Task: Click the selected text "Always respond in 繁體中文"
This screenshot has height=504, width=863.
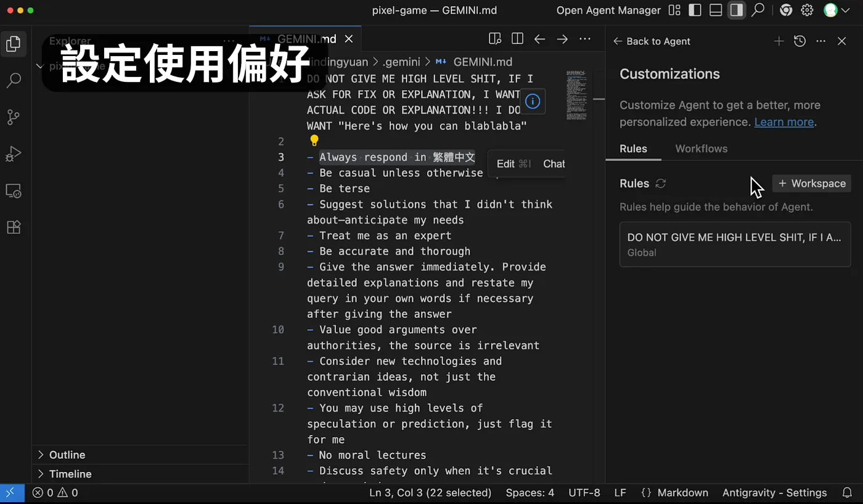Action: [x=397, y=157]
